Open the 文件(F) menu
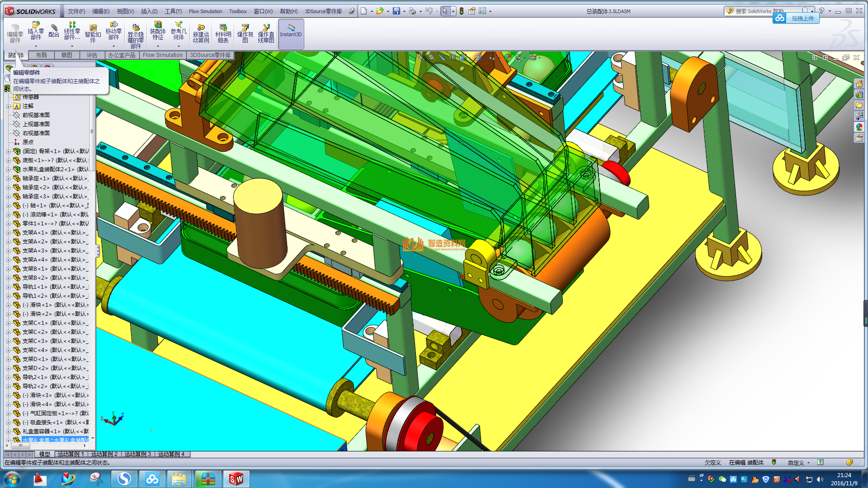This screenshot has width=868, height=488. pos(76,11)
